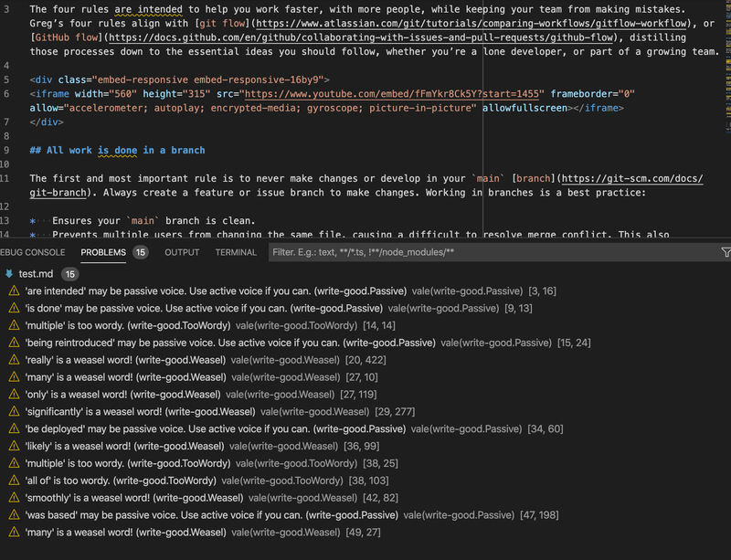Click the Markdown file icon for test.md
The width and height of the screenshot is (731, 560).
tap(9, 273)
